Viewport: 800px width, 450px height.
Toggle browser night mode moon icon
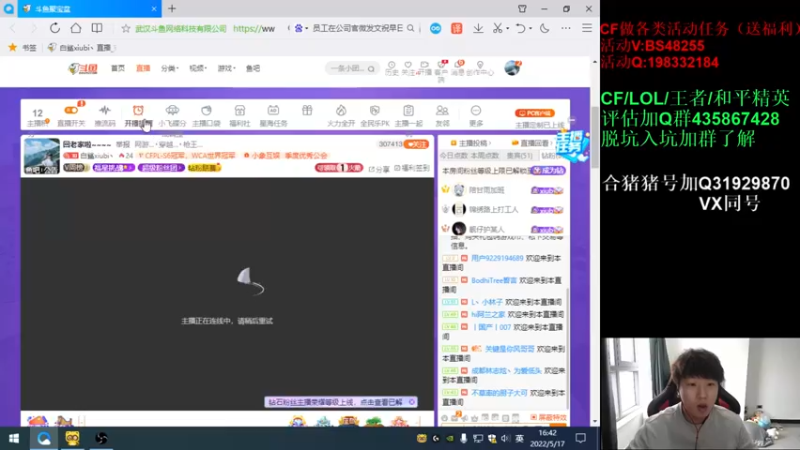tap(545, 29)
